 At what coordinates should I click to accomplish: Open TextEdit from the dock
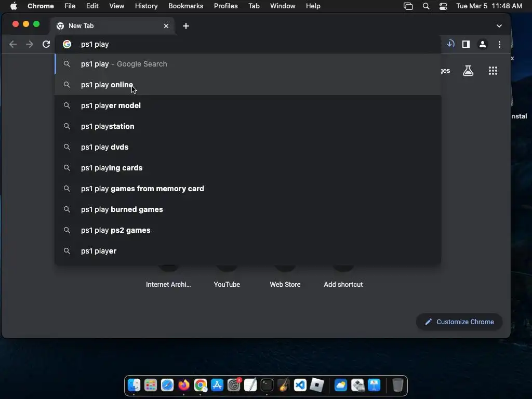pyautogui.click(x=250, y=385)
